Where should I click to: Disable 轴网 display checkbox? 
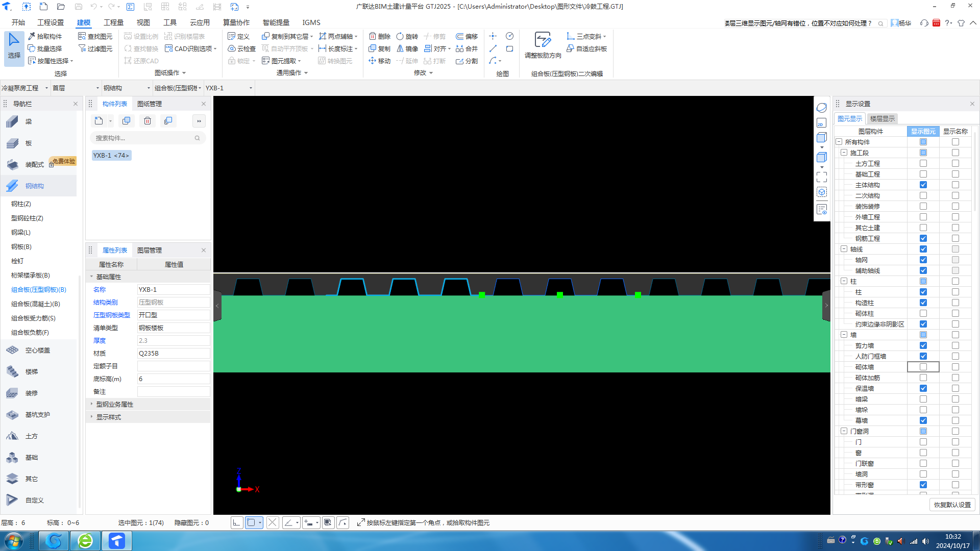[923, 260]
